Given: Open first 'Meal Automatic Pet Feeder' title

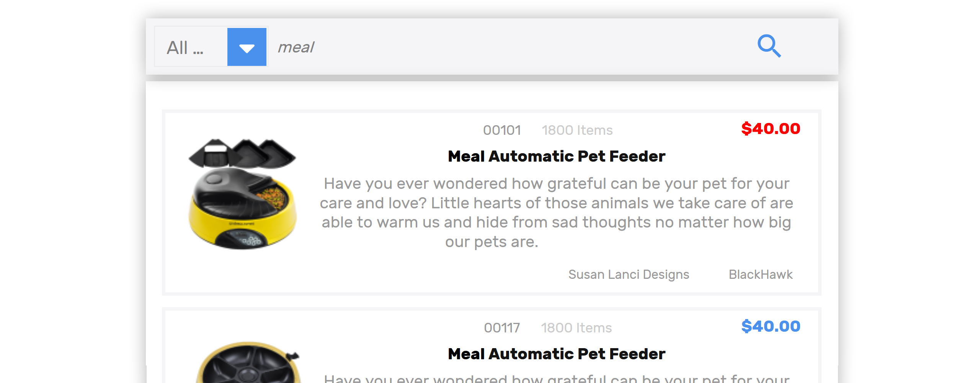Looking at the screenshot, I should click(x=557, y=156).
